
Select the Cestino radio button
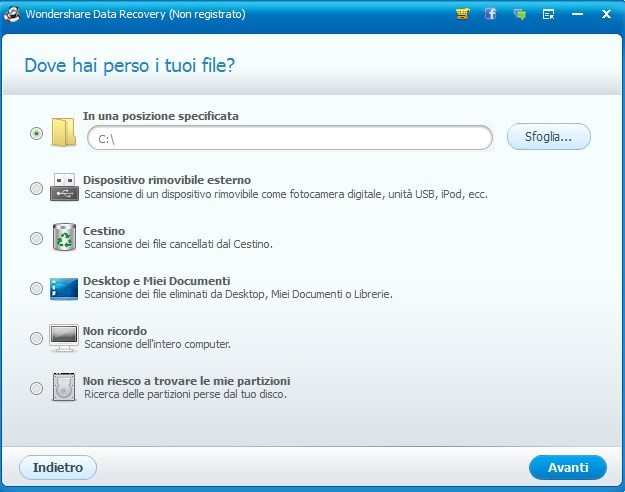pyautogui.click(x=36, y=238)
